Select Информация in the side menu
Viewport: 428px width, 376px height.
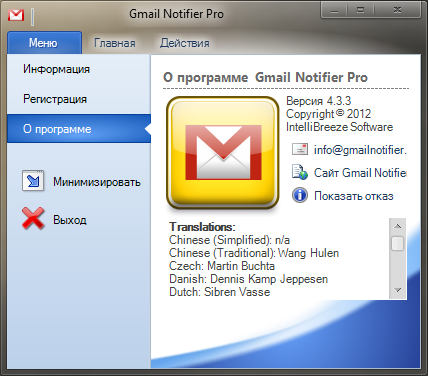coord(79,69)
